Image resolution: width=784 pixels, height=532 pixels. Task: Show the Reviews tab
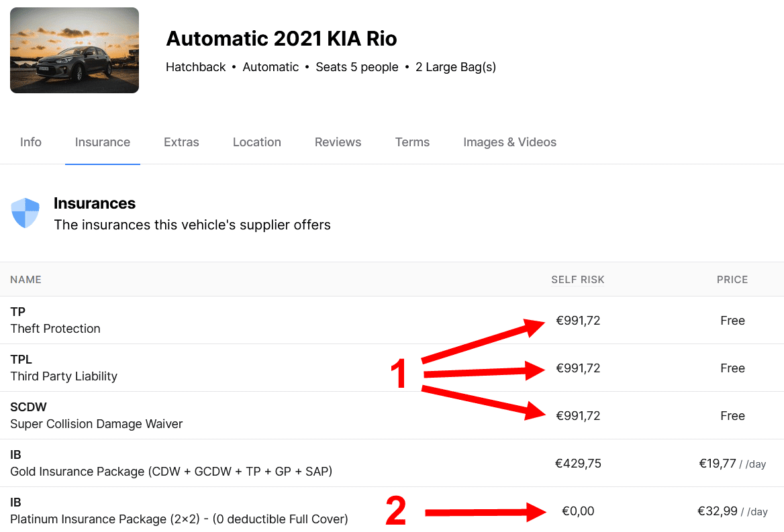pyautogui.click(x=338, y=142)
